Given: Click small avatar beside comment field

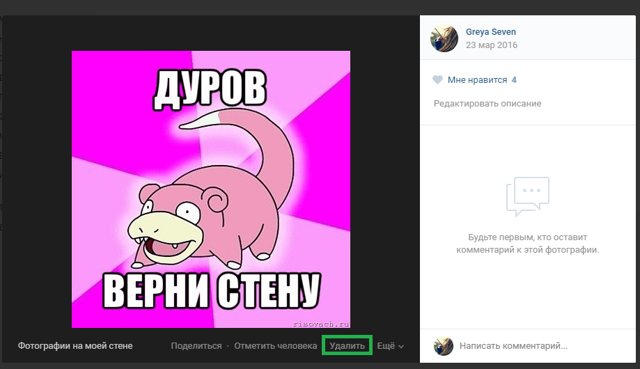Looking at the screenshot, I should tap(443, 346).
